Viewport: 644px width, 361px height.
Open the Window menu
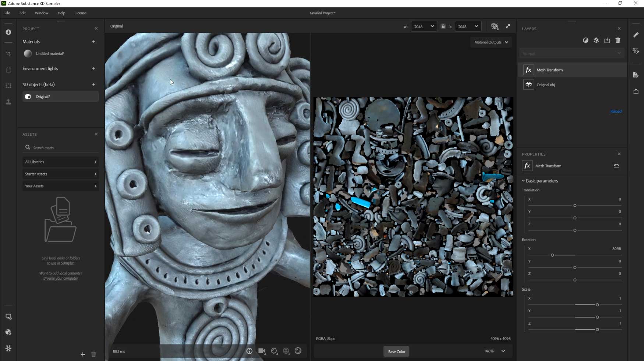[42, 13]
